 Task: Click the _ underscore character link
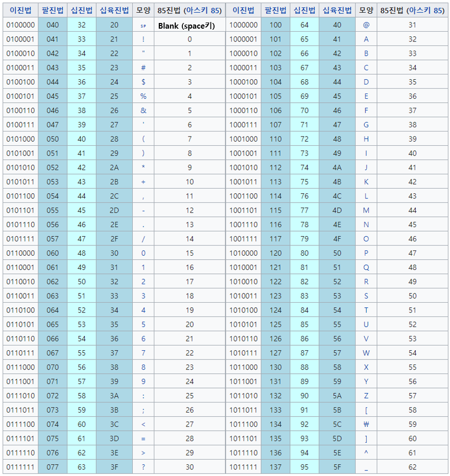(366, 470)
